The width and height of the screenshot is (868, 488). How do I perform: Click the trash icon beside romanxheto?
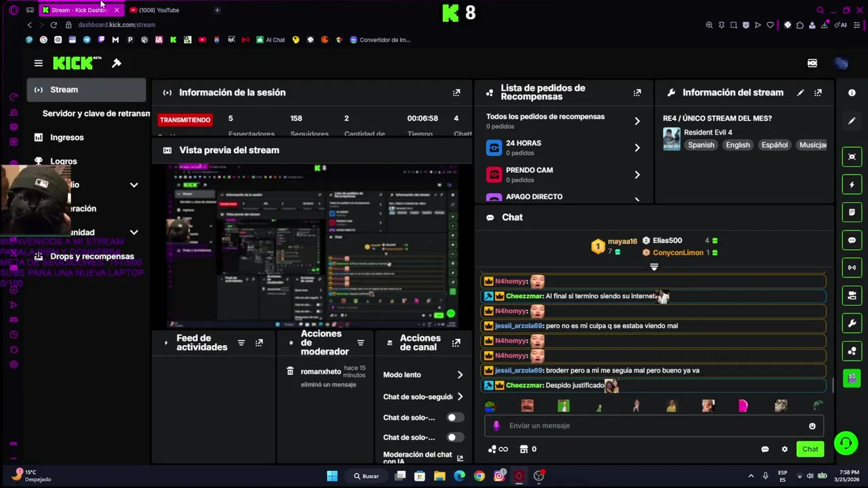(x=290, y=371)
